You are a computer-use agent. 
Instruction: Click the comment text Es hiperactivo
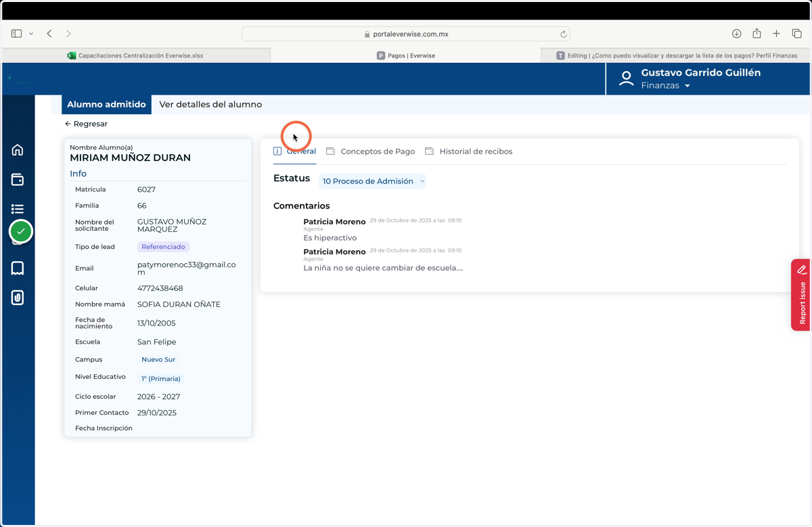(330, 238)
